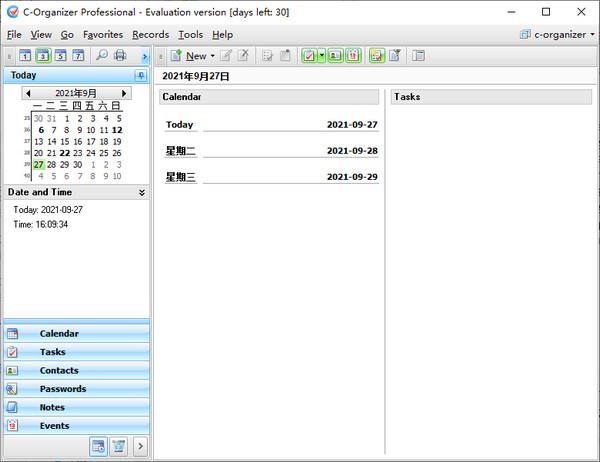Toggle the show contacts icon
The image size is (600, 462).
pyautogui.click(x=335, y=56)
